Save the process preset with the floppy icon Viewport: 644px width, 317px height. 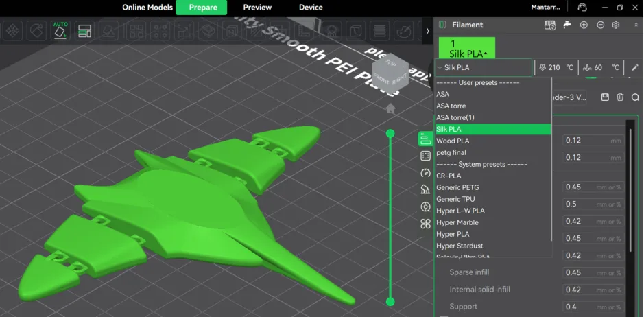coord(605,97)
